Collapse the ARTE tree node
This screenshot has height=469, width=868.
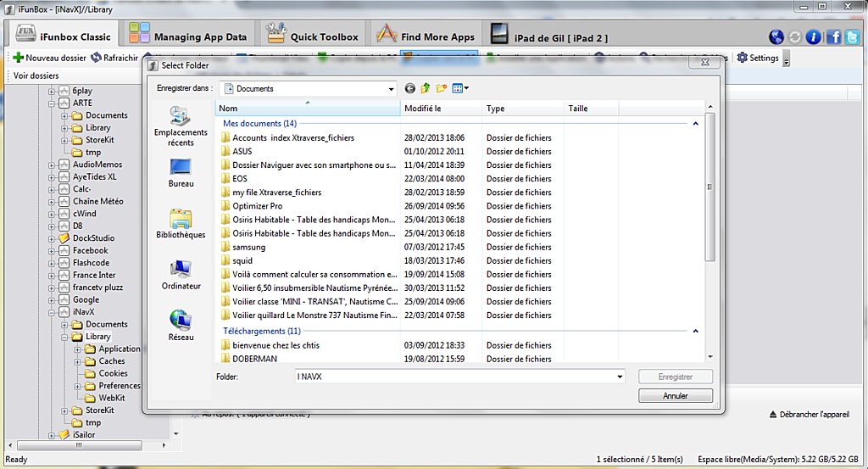pos(52,103)
